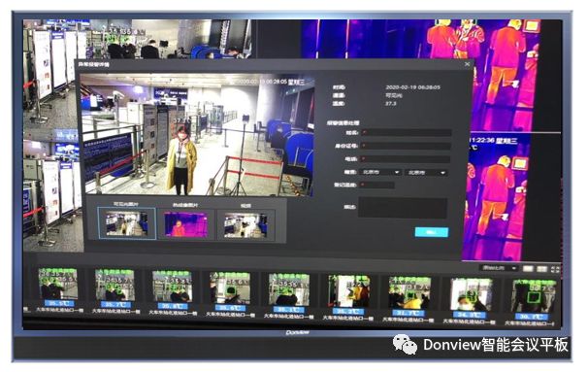This screenshot has width=588, height=372.
Task: Click the cyan confirm button
Action: click(431, 232)
